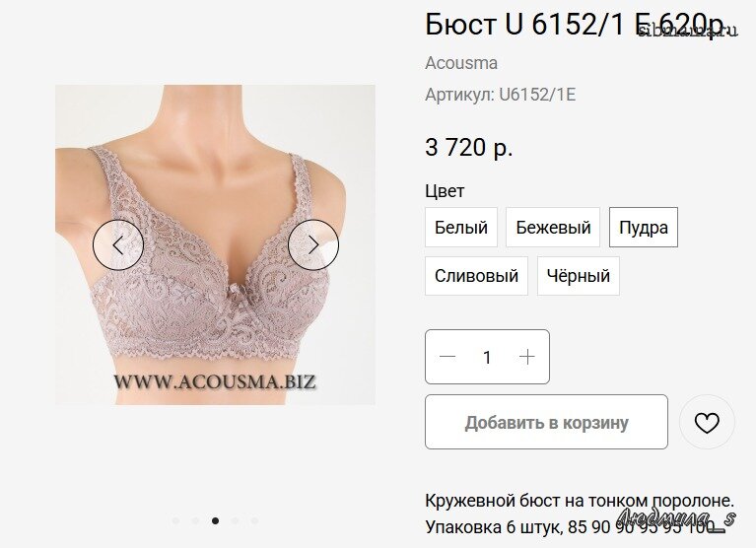Choose the Сливовый color option

476,276
